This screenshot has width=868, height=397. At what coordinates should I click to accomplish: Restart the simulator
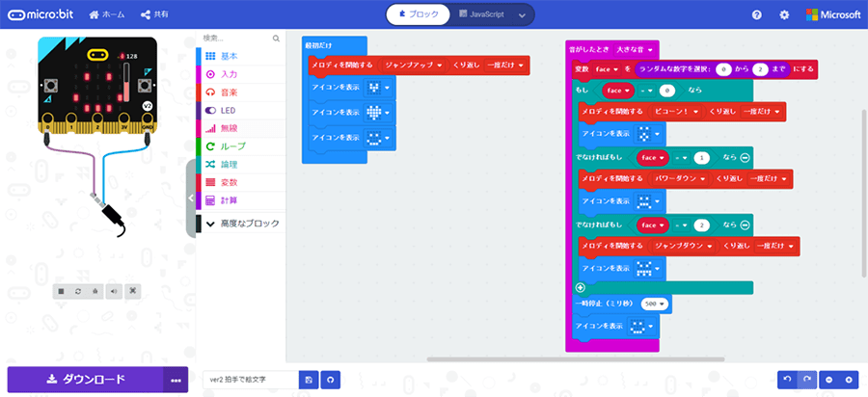tap(79, 291)
